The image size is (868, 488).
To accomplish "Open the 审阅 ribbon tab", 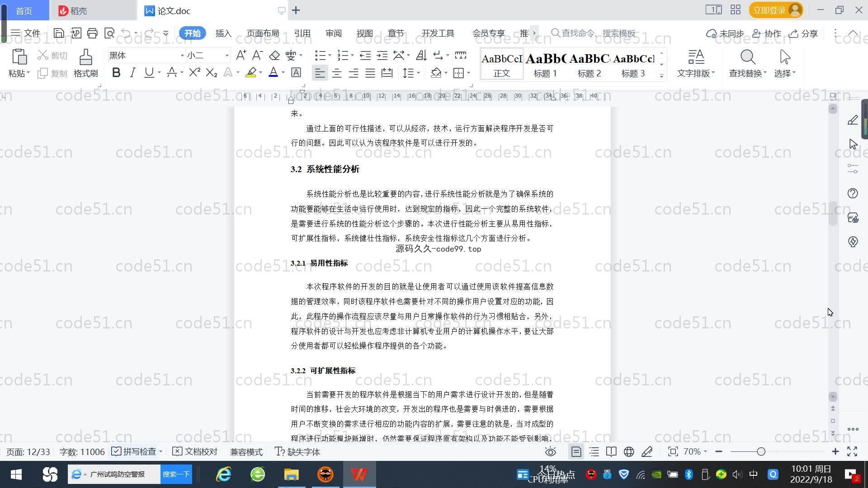I will click(x=334, y=33).
